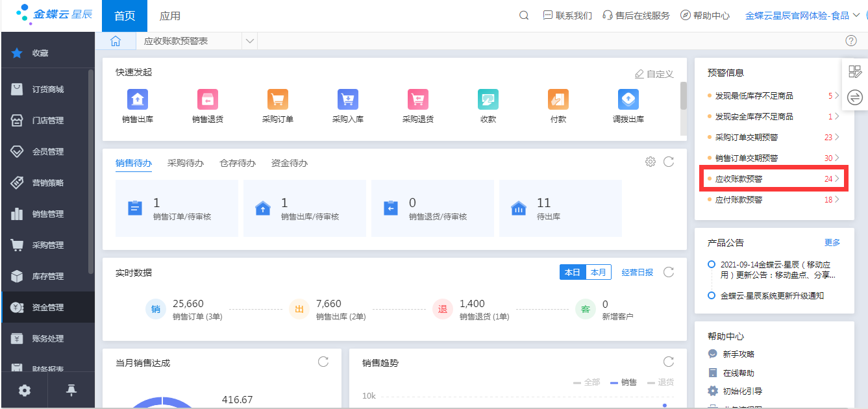
Task: Click the 经营日报 link
Action: (x=637, y=273)
